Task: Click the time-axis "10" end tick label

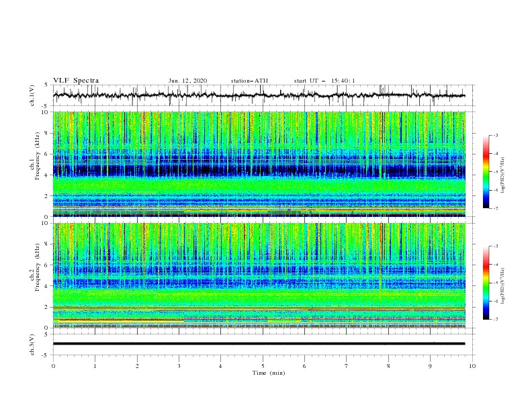Action: tap(472, 366)
